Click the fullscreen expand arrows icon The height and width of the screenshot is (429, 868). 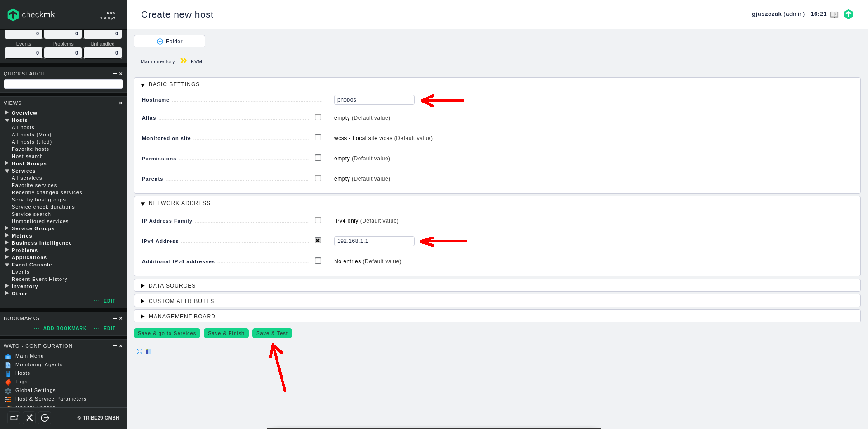(x=140, y=351)
